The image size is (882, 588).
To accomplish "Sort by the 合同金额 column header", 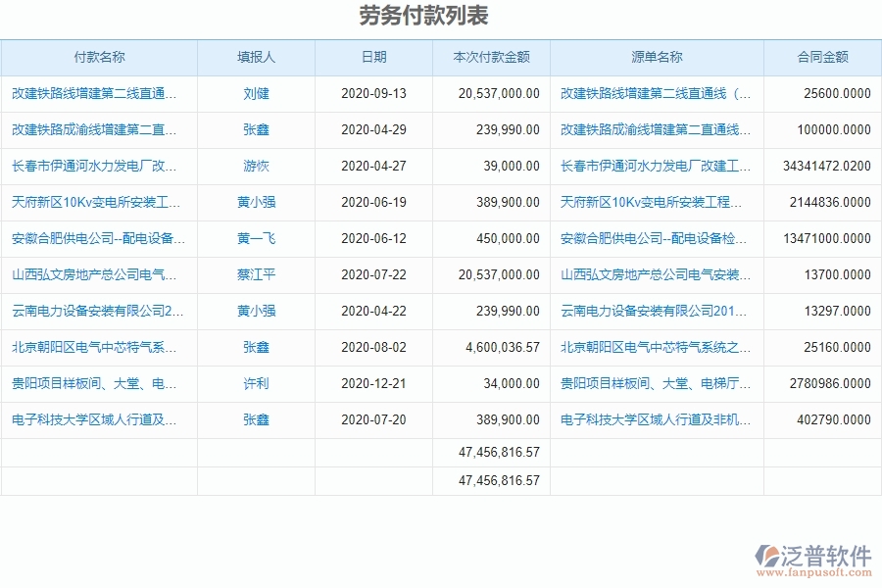I will 821,57.
